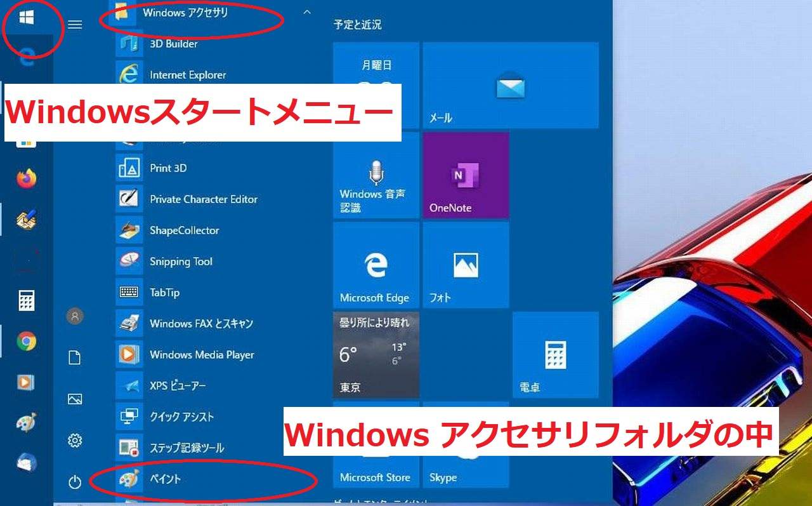Screen dimensions: 812x506
Task: Open Pictures from Start sidebar
Action: coord(75,399)
